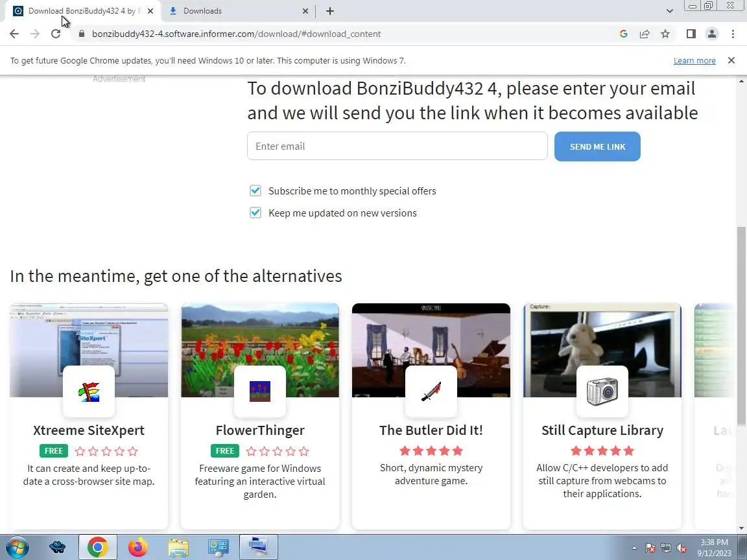Click the scrollbar down arrow

coord(741,528)
